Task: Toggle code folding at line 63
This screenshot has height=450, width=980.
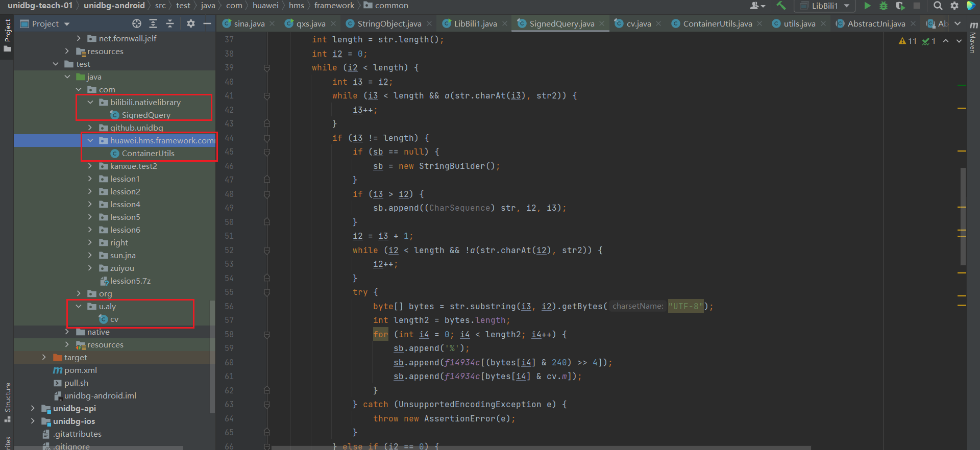Action: pos(267,405)
